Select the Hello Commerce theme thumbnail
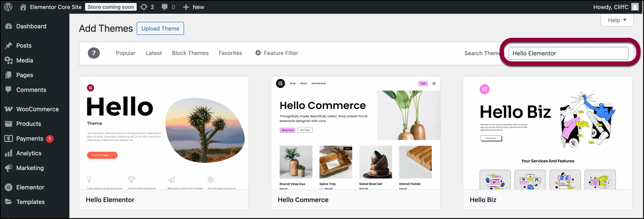The width and height of the screenshot is (644, 219). [x=356, y=133]
